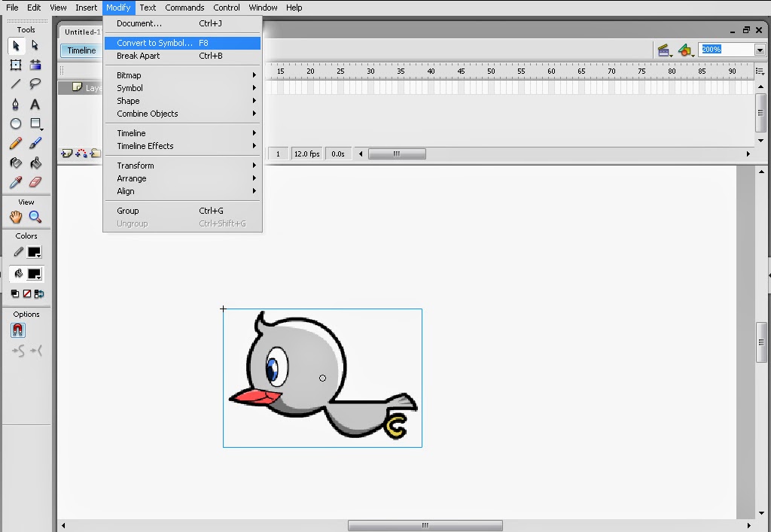Click the Insert Layer icon
Image resolution: width=771 pixels, height=532 pixels.
66,154
